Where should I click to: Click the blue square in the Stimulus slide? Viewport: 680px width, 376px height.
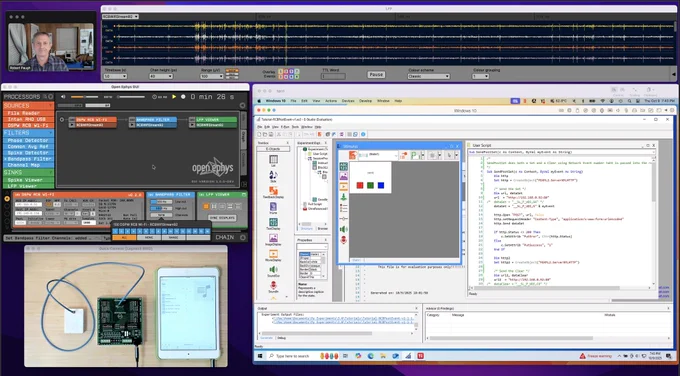(381, 185)
